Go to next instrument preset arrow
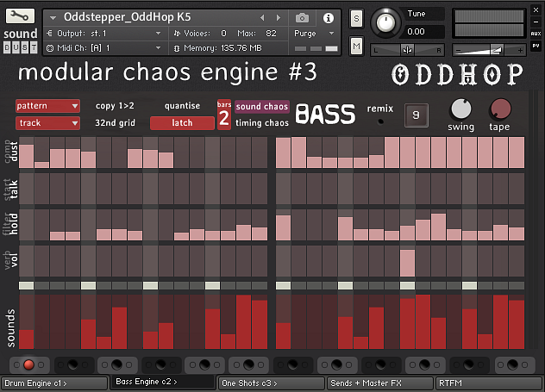This screenshot has height=392, width=545. pyautogui.click(x=278, y=17)
